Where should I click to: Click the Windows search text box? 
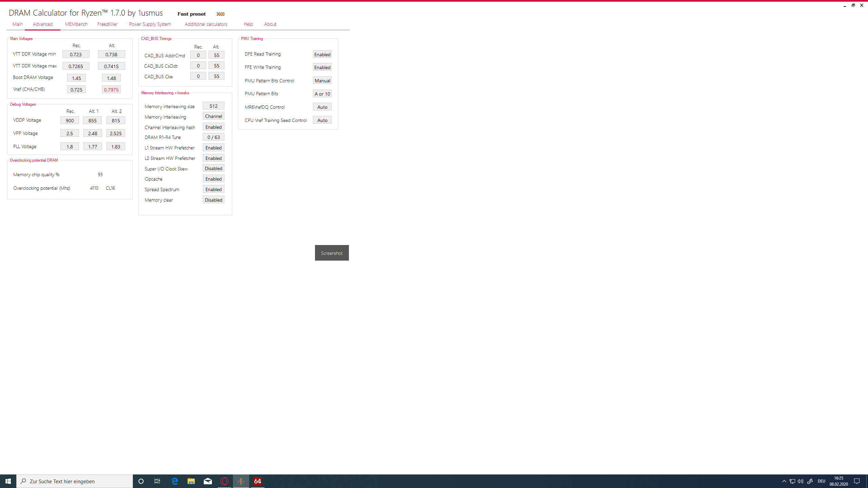click(x=75, y=481)
